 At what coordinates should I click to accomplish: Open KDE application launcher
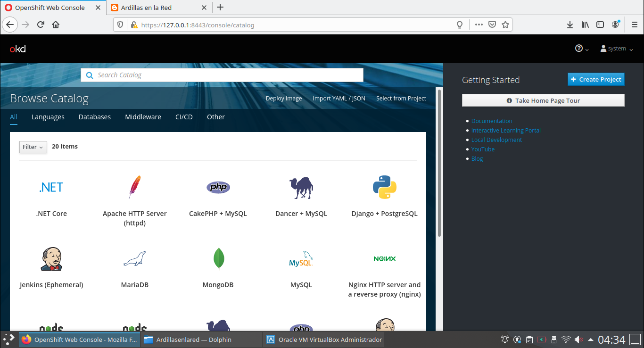(9, 340)
